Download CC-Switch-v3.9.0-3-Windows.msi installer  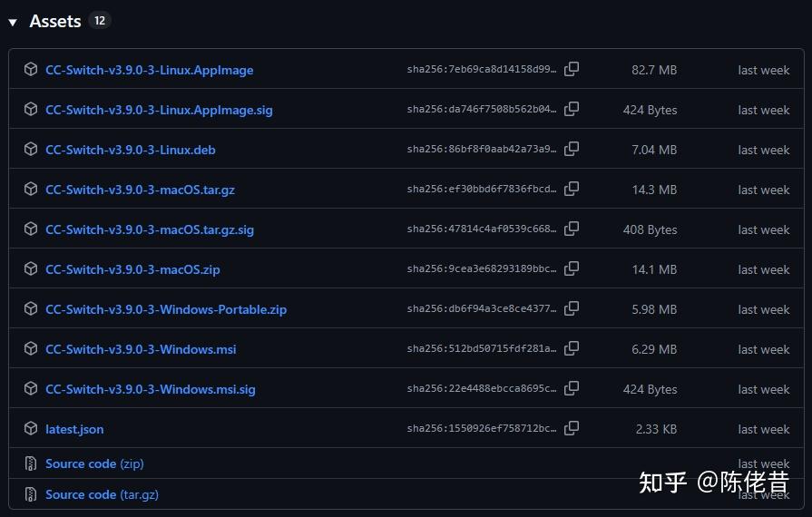141,349
